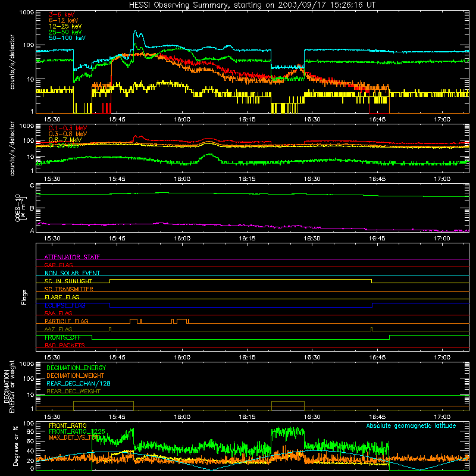Click the Degrees or % axis label
This screenshot has height=476, width=476.
point(15,446)
